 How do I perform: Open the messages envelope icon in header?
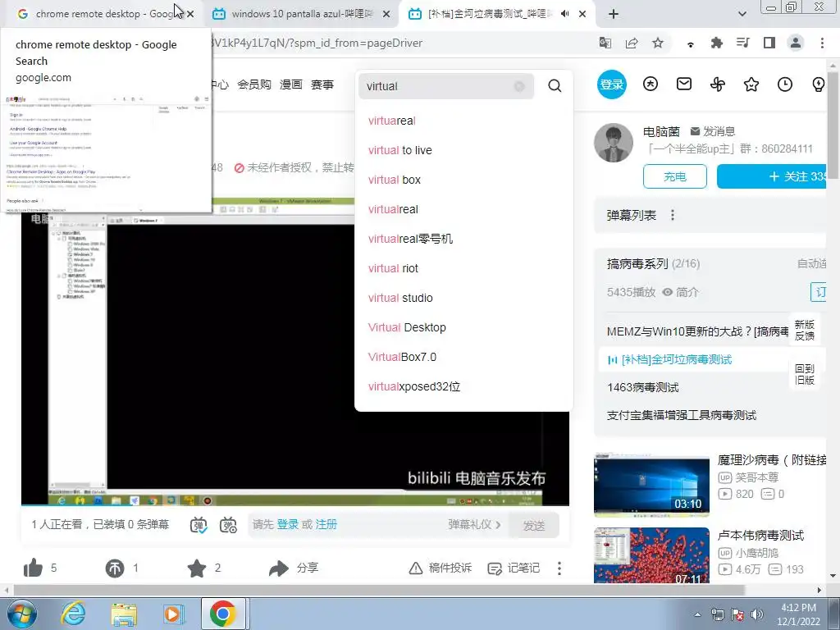click(x=684, y=84)
